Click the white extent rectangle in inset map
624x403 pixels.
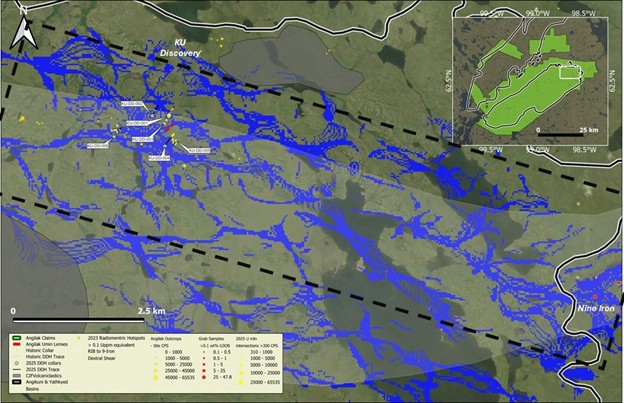[570, 72]
